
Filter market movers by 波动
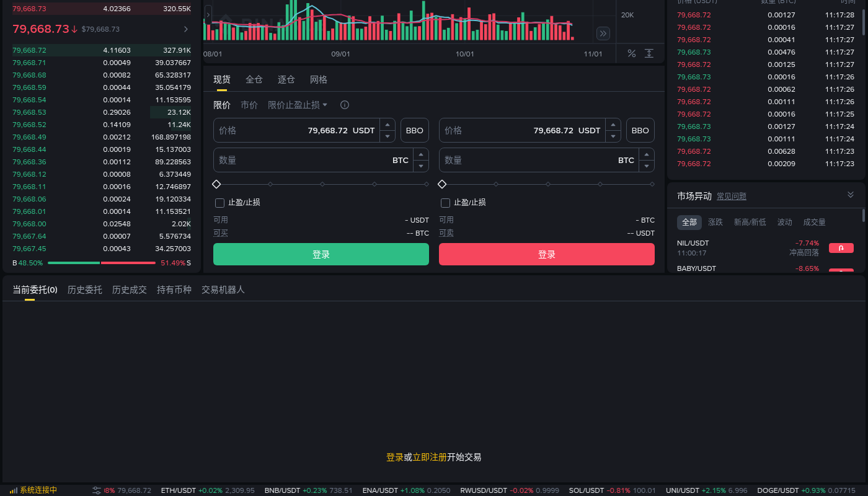coord(785,222)
